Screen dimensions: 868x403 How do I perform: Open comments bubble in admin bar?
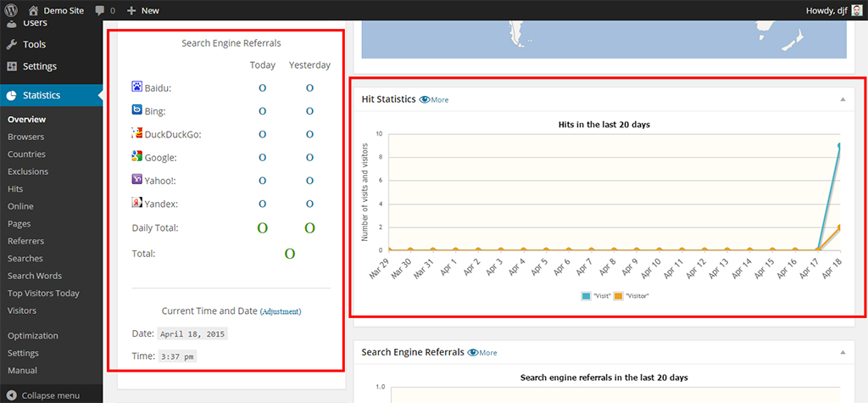104,10
